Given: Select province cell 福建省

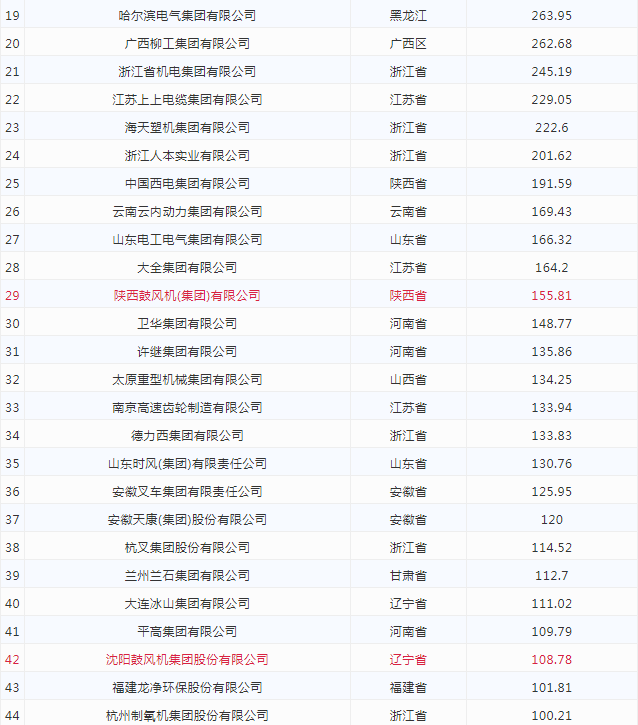Looking at the screenshot, I should click(x=408, y=687).
